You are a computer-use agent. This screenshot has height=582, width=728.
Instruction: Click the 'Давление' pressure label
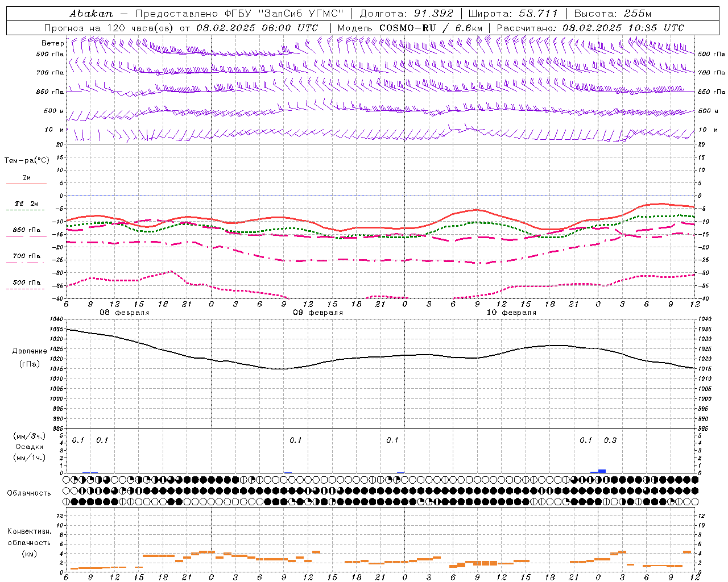pos(30,351)
